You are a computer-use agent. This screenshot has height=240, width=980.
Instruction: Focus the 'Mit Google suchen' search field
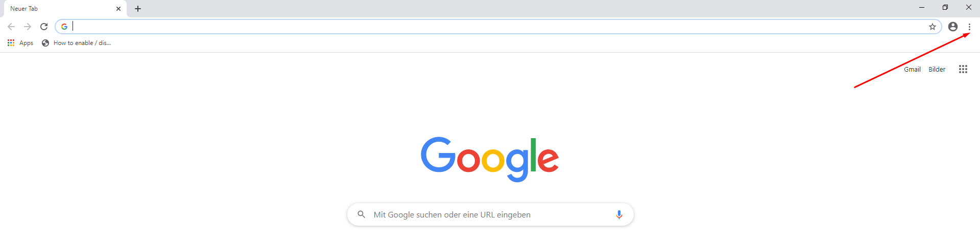click(490, 214)
